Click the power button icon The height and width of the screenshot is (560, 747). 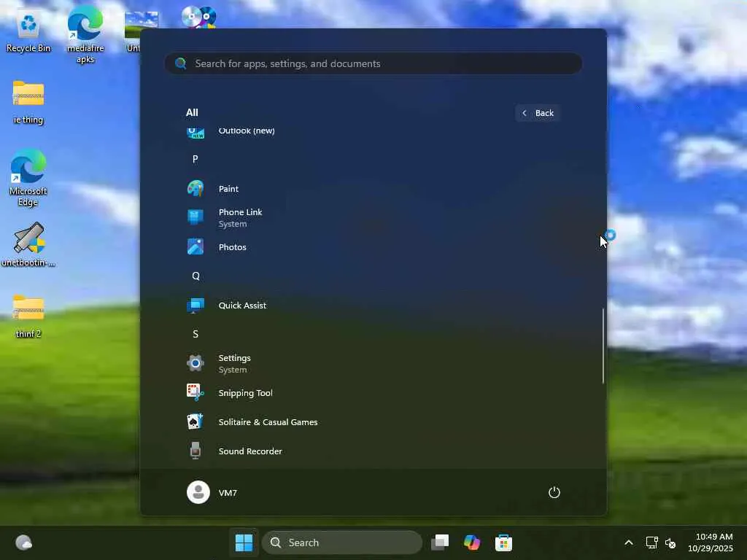click(x=554, y=492)
